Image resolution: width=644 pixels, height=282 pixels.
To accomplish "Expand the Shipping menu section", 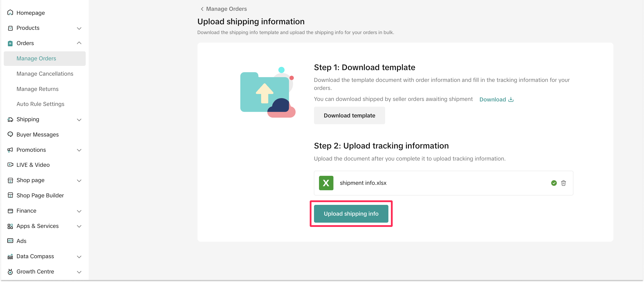I will (x=79, y=119).
